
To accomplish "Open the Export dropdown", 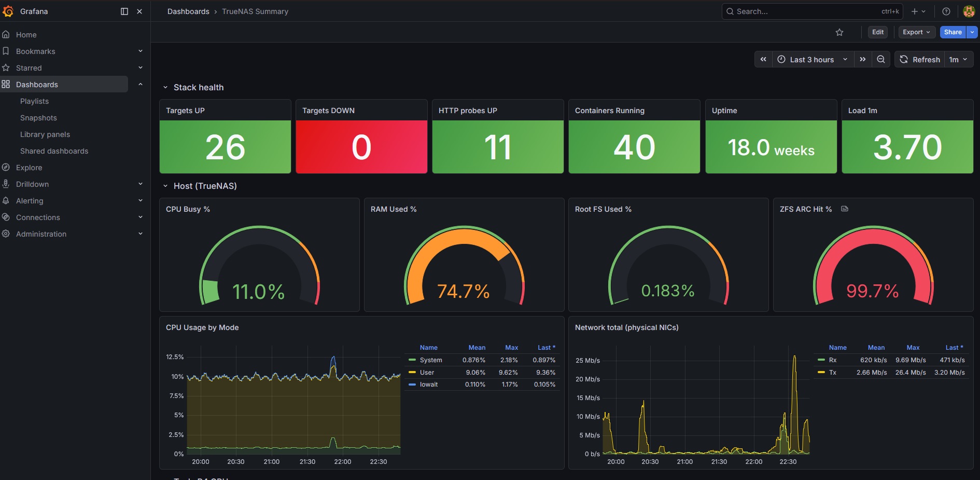I will pyautogui.click(x=916, y=32).
